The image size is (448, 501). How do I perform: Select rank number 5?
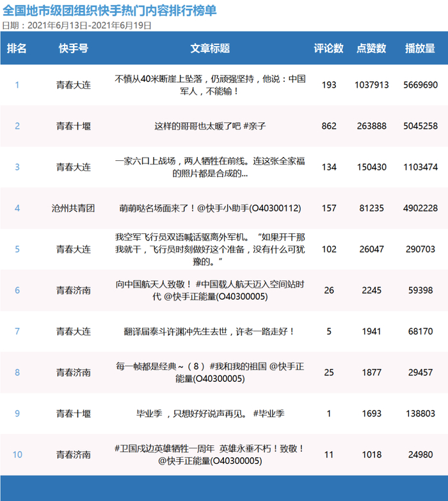tap(17, 249)
